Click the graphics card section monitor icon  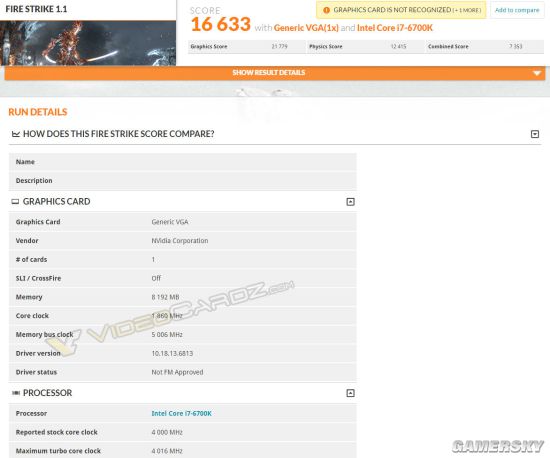tap(15, 202)
